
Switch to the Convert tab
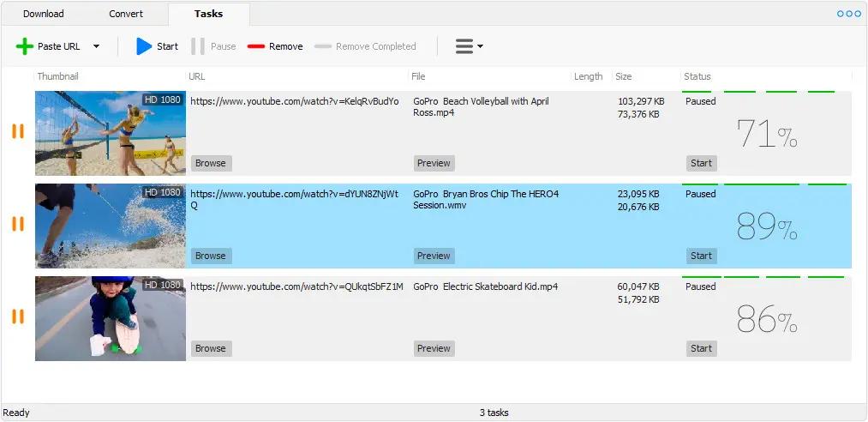pos(126,14)
